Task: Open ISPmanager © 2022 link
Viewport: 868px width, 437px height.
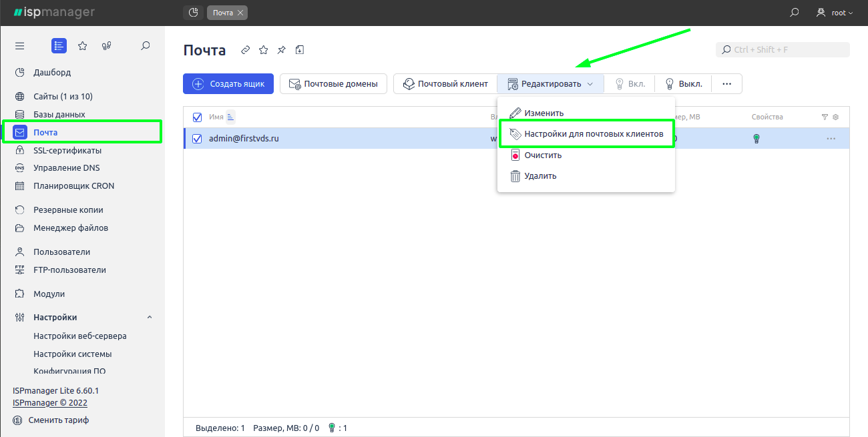Action: tap(50, 403)
